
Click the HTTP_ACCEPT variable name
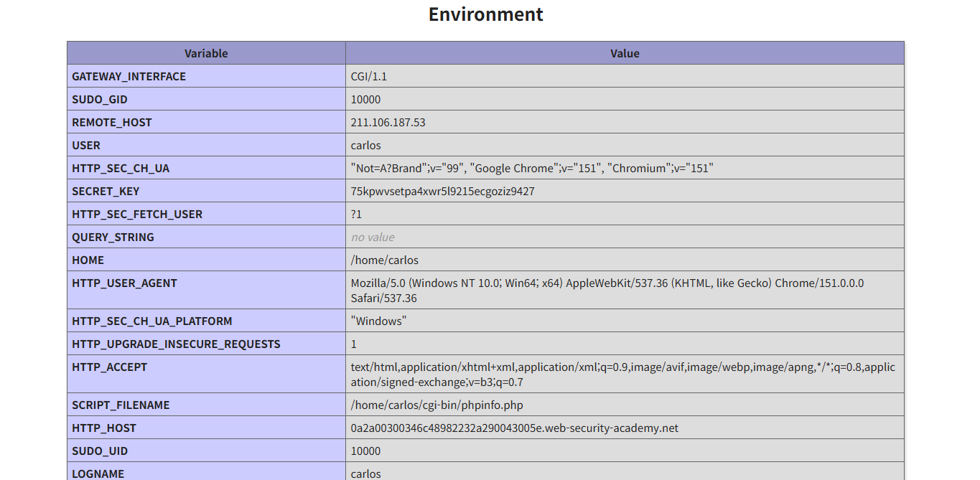click(109, 367)
